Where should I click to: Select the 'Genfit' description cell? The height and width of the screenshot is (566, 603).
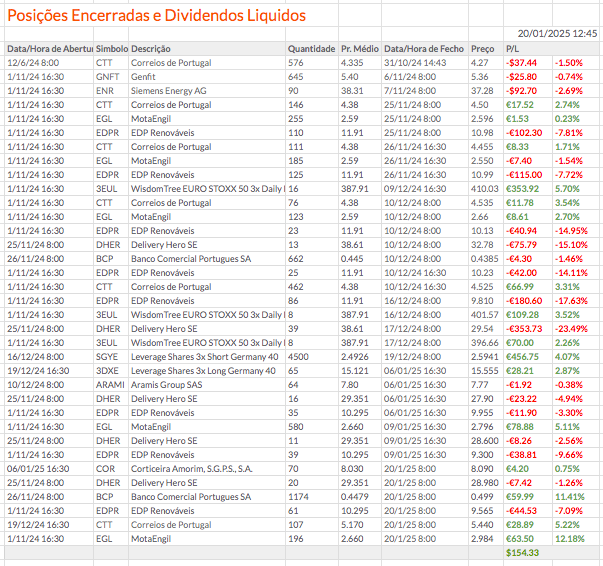point(143,77)
